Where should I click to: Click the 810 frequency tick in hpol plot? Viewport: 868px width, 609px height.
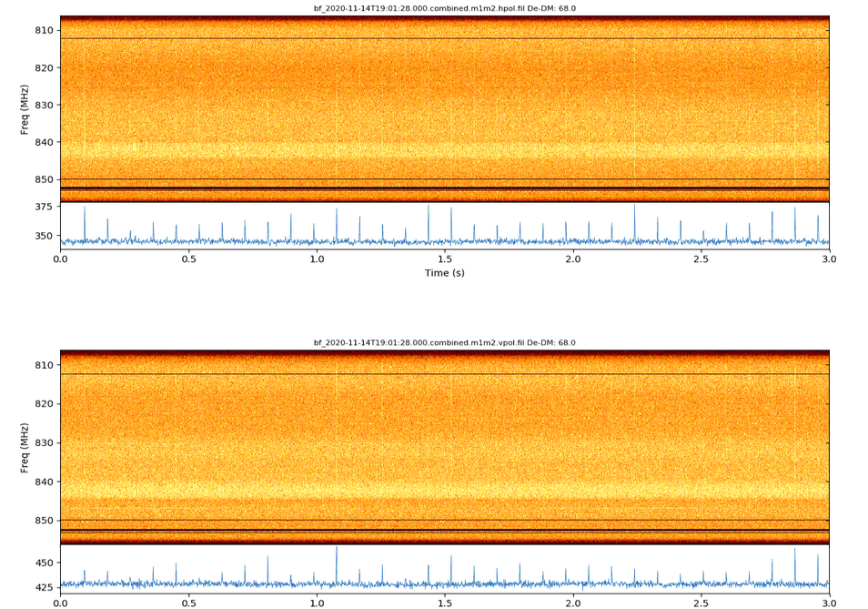pos(45,30)
